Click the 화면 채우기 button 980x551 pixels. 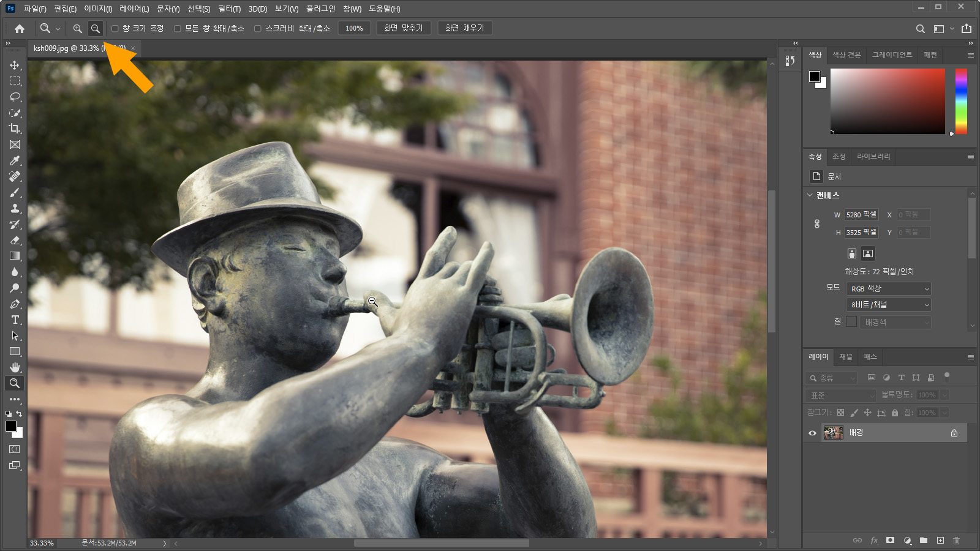pos(465,28)
